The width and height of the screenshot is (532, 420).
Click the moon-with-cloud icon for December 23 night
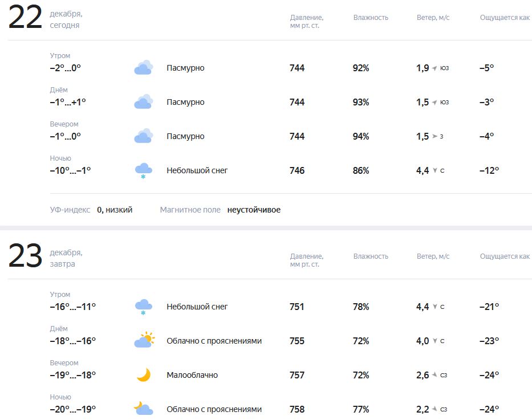click(143, 409)
